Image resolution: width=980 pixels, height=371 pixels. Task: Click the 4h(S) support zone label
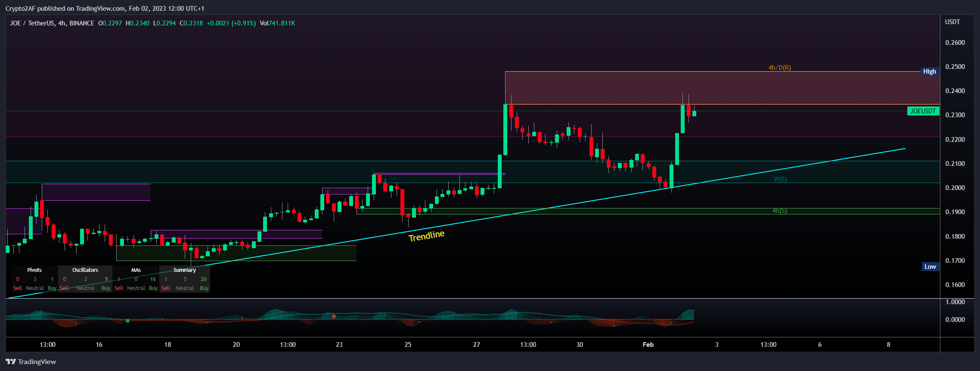[779, 211]
